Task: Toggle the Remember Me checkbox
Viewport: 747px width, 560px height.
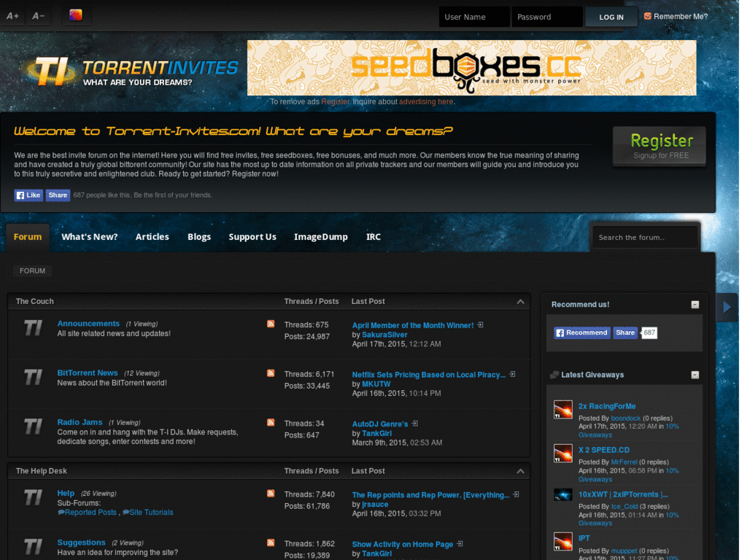Action: 648,16
